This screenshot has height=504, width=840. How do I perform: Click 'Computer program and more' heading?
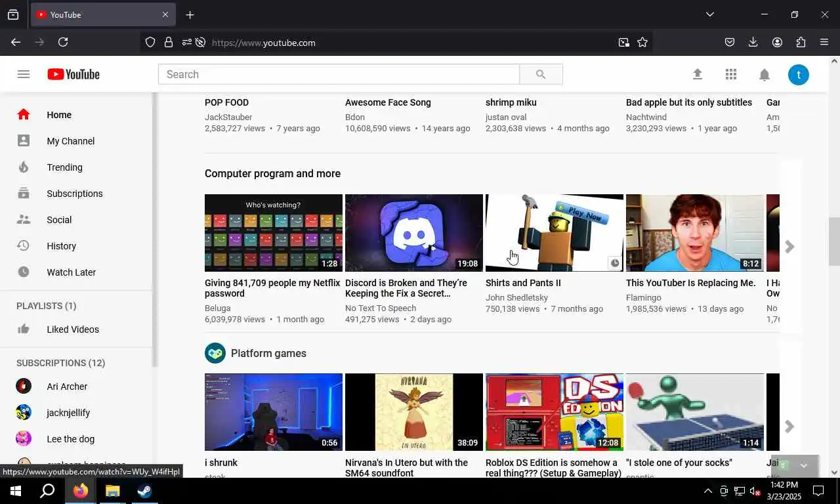272,174
